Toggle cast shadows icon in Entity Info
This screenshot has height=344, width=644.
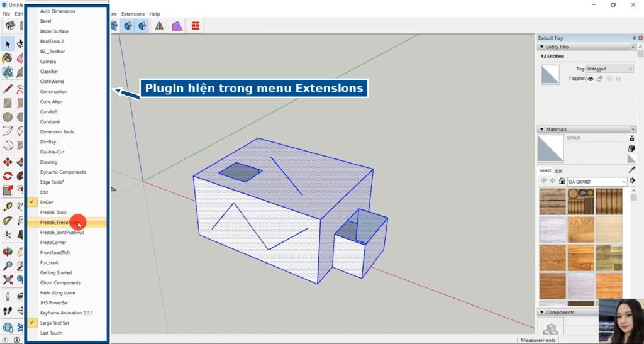(x=619, y=79)
